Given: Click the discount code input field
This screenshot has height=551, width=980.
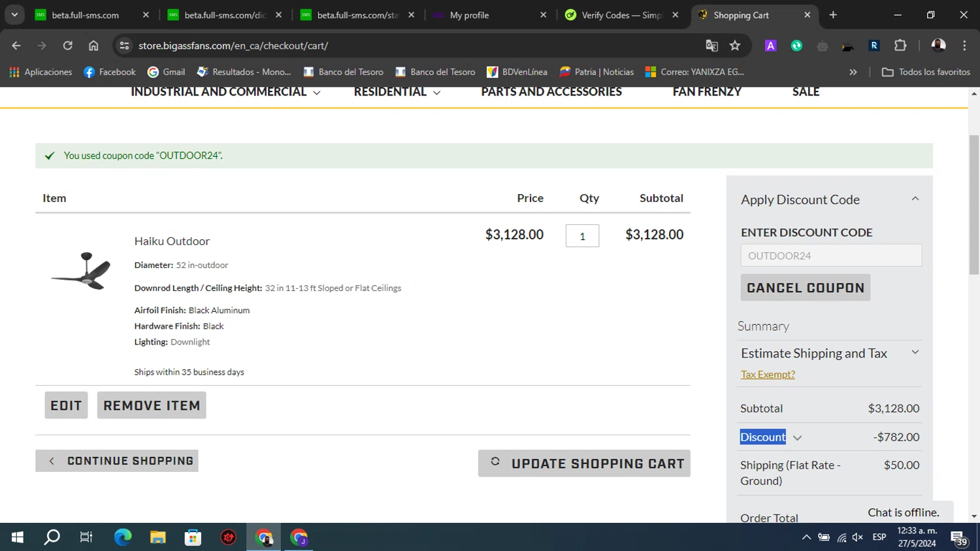Looking at the screenshot, I should [831, 256].
